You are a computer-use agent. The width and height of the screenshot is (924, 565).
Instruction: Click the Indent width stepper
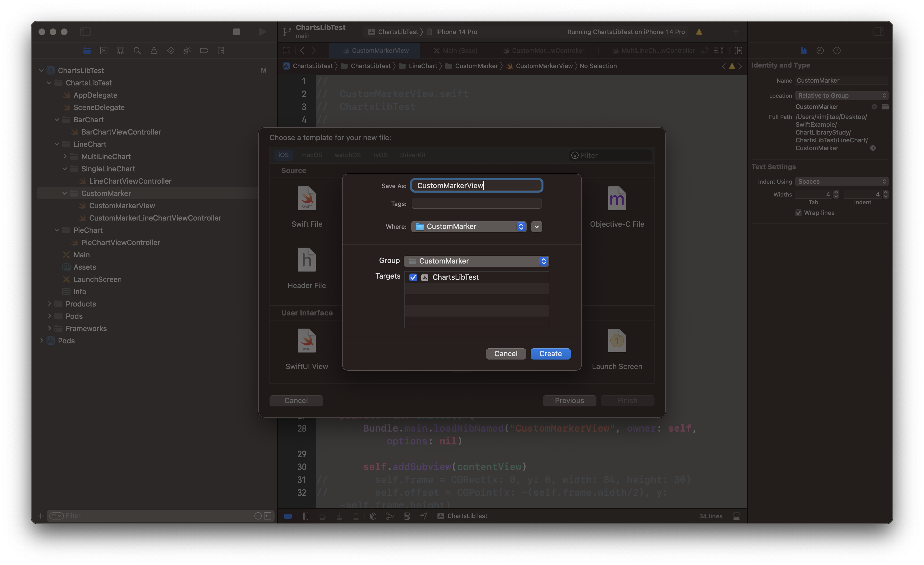[x=885, y=194]
